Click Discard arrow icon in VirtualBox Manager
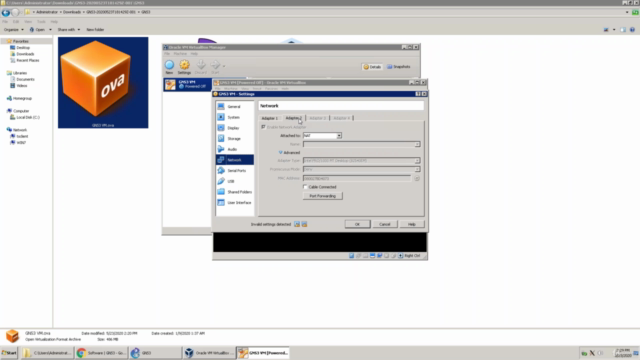The width and height of the screenshot is (640, 360). point(201,64)
